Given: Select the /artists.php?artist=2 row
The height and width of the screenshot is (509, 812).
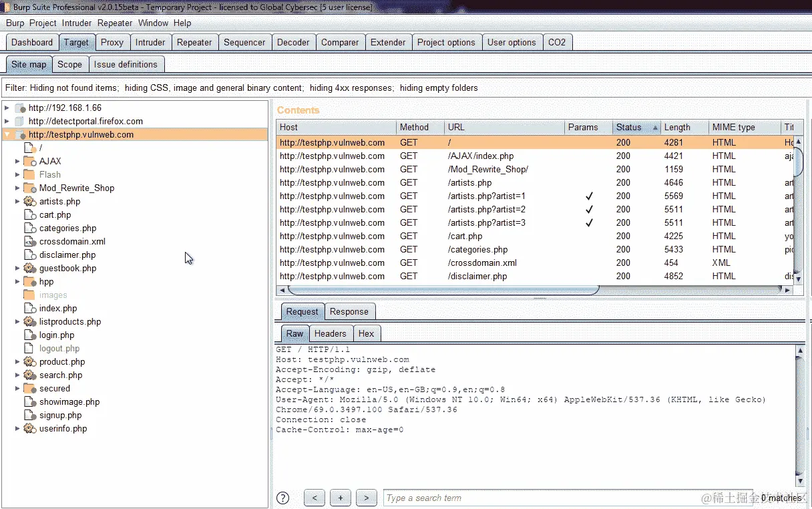Looking at the screenshot, I should 536,209.
